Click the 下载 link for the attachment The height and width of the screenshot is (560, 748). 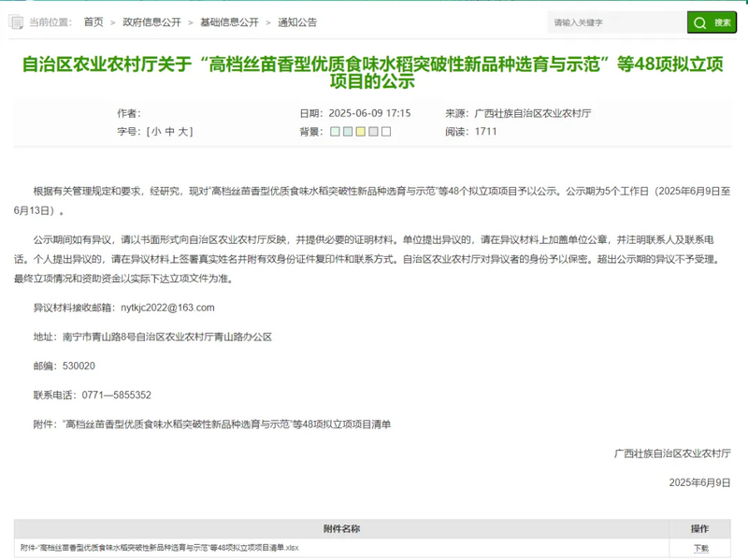(700, 548)
